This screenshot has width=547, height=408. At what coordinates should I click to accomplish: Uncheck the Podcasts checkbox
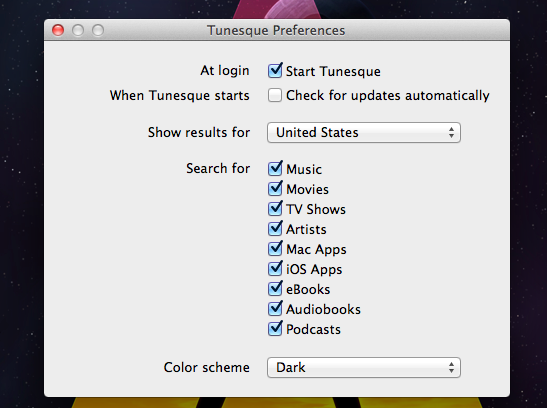point(275,329)
